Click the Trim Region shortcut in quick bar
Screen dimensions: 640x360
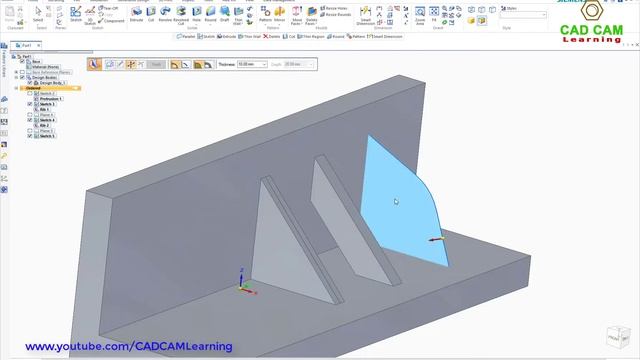pyautogui.click(x=311, y=36)
